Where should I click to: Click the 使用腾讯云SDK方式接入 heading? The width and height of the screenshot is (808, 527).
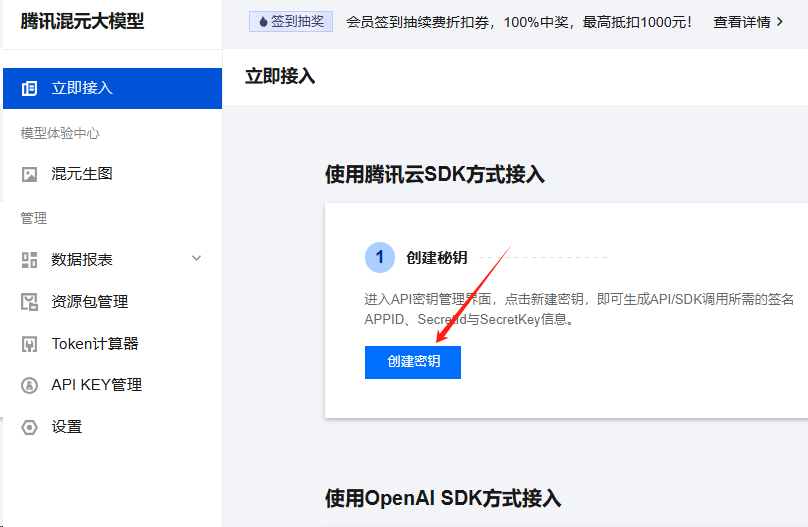pos(435,175)
